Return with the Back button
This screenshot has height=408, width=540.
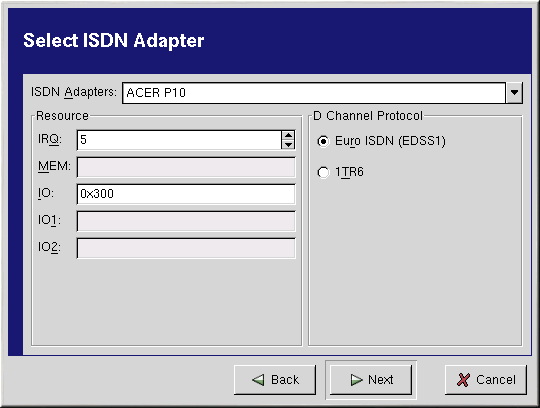tap(275, 380)
